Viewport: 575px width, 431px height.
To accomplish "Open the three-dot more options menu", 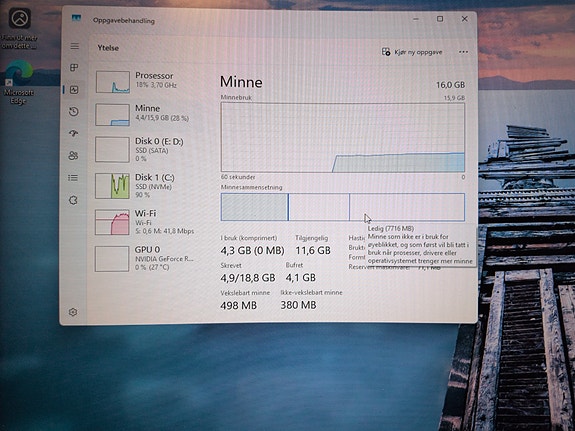I will [463, 52].
